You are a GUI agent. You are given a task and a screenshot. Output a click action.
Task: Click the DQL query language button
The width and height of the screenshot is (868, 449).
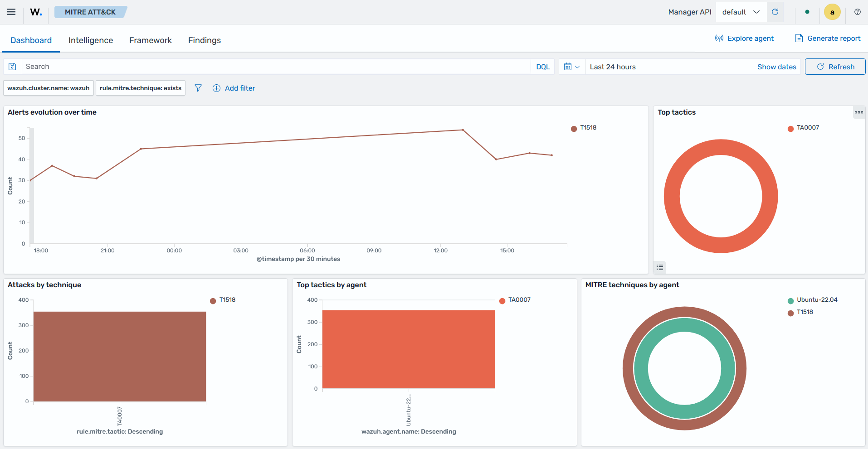[543, 67]
